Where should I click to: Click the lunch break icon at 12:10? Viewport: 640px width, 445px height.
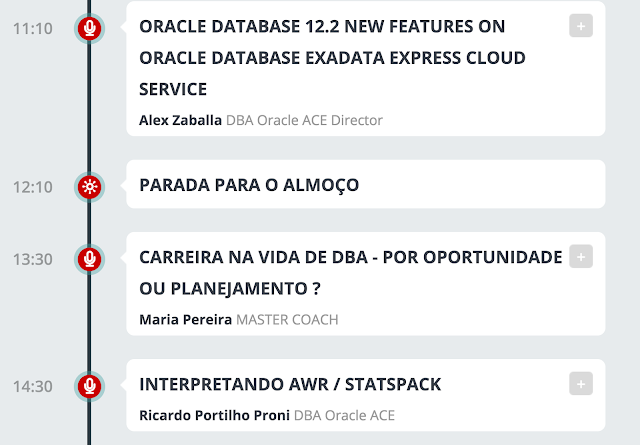89,187
